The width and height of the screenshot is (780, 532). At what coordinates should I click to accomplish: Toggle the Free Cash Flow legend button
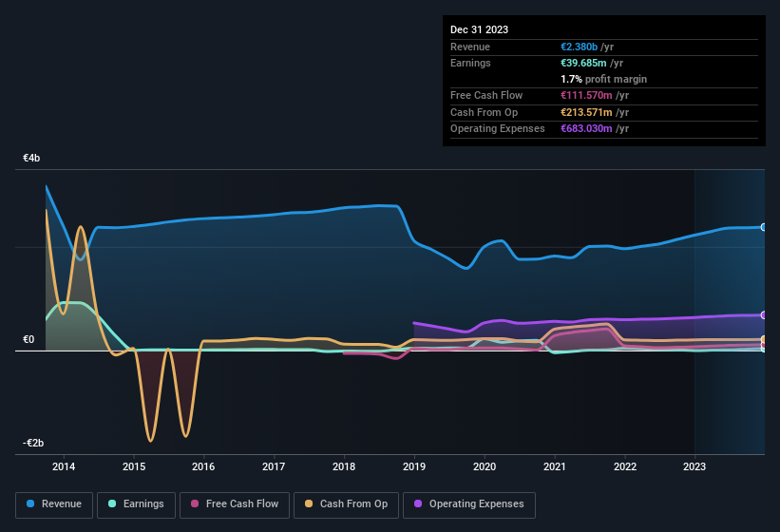(235, 504)
